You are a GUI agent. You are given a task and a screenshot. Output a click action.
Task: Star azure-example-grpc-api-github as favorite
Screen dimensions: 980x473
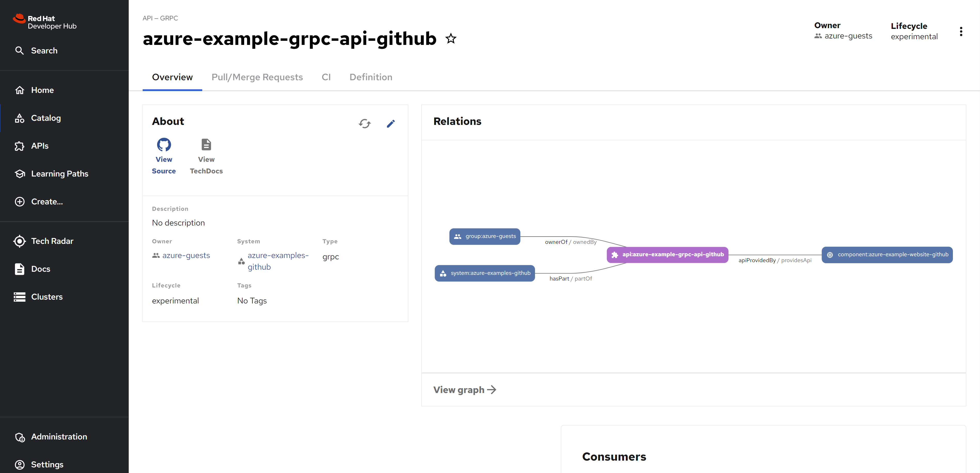click(451, 38)
